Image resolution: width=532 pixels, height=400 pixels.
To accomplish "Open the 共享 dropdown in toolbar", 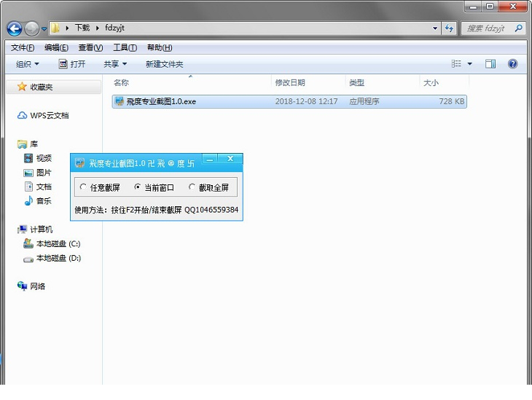I will 115,64.
